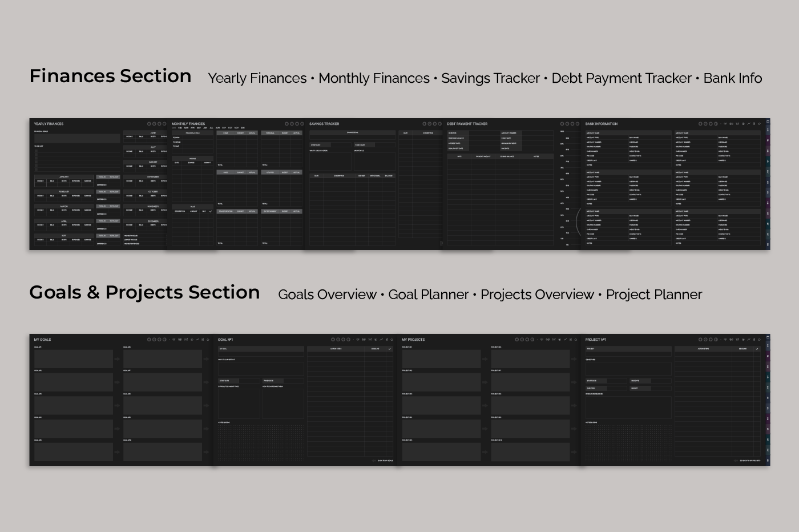Click the checkmark column header in Bills table
The image size is (799, 532).
[x=211, y=211]
